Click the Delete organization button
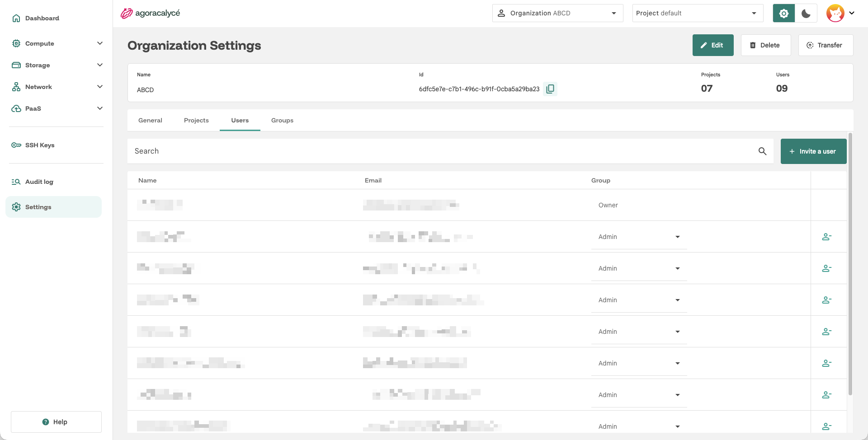868x440 pixels. pos(766,45)
